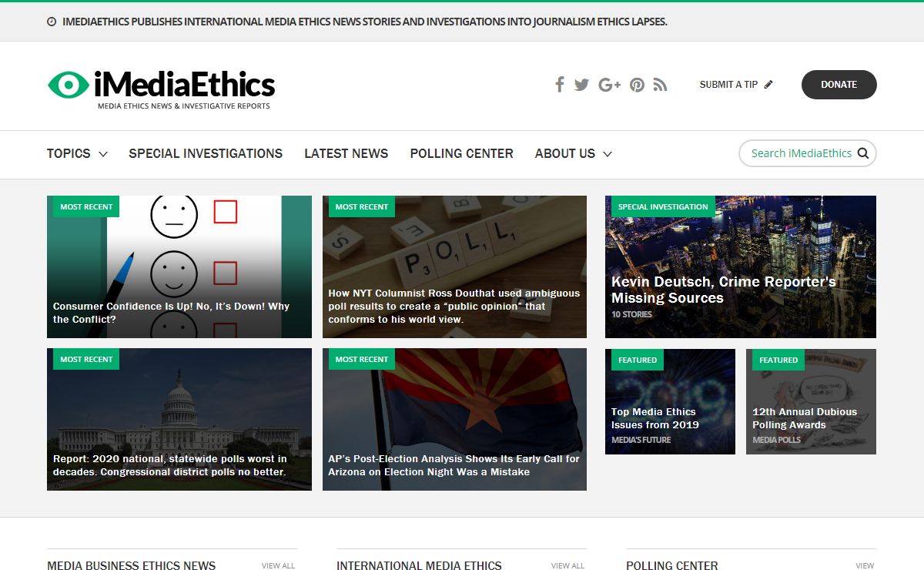Click the Donate button
924x570 pixels.
point(839,85)
